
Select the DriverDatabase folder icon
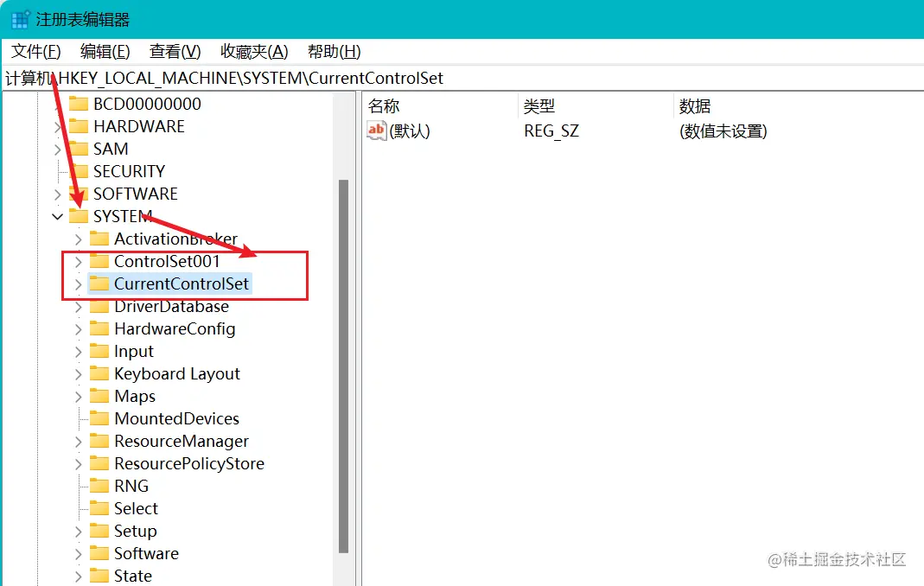pos(99,306)
